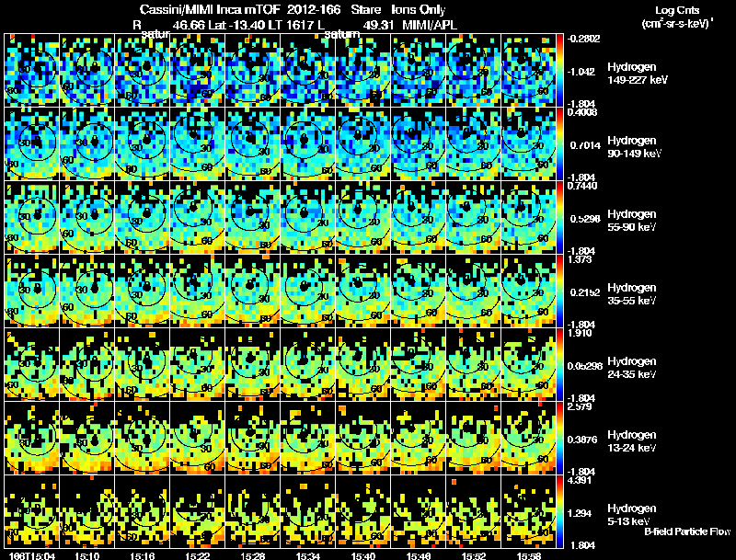The image size is (736, 560).
Task: Open the 13-24 keV image panel at 15:22
Action: tap(198, 439)
